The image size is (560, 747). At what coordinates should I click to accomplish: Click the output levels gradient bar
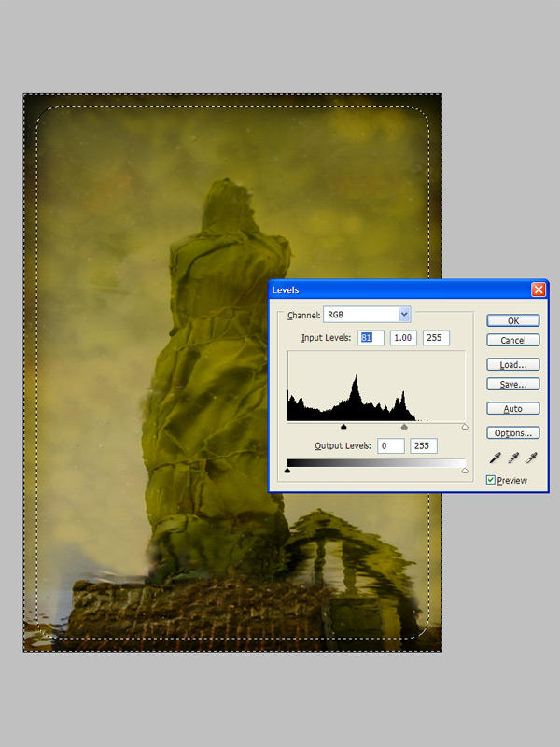376,463
